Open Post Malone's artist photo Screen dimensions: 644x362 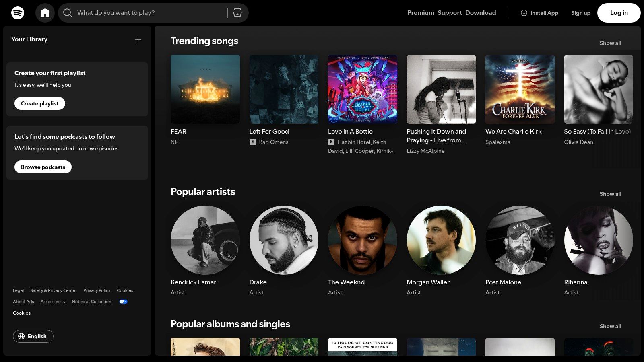(520, 240)
